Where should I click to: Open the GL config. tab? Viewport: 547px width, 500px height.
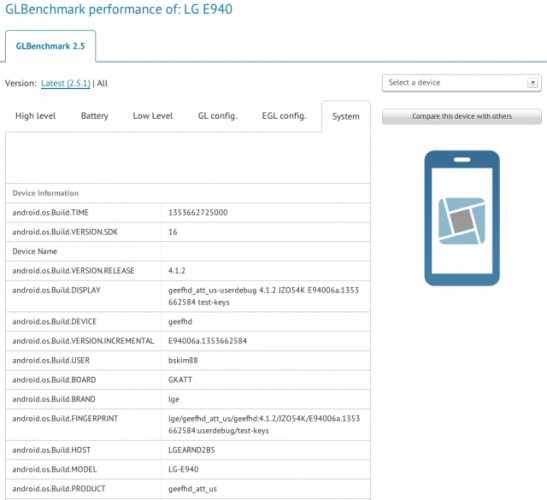218,116
